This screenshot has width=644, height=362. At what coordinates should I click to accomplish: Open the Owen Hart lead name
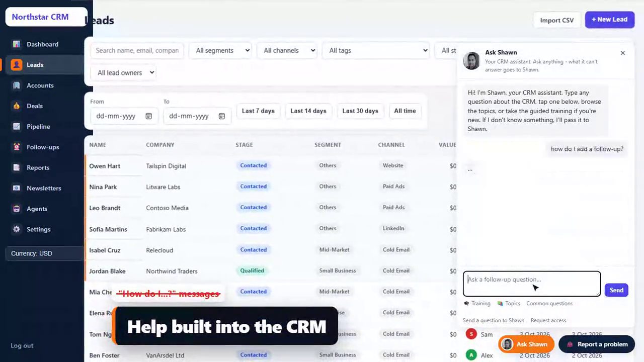coord(105,166)
